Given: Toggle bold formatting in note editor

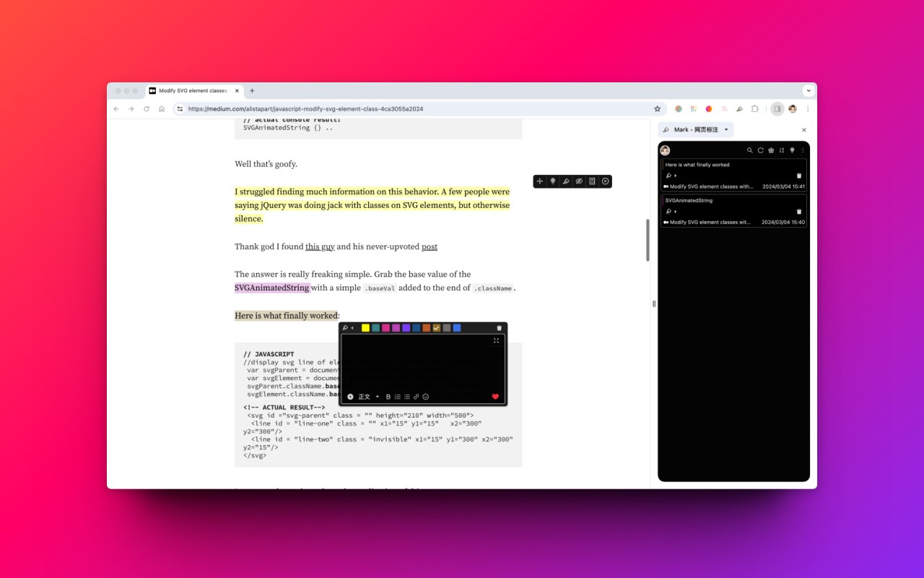Looking at the screenshot, I should tap(388, 397).
